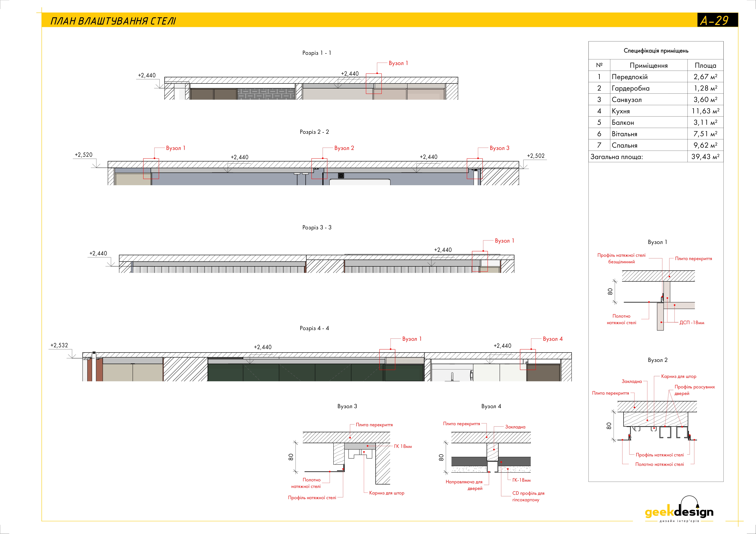Click the Вузол 4 callout in Розріз 4-4
The width and height of the screenshot is (756, 534).
[552, 339]
